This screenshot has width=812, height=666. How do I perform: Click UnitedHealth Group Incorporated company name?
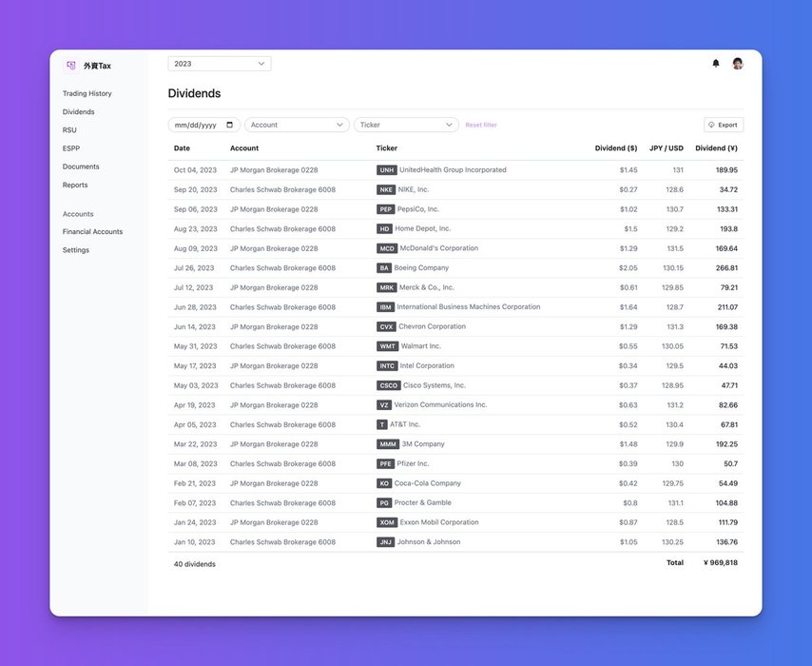454,170
